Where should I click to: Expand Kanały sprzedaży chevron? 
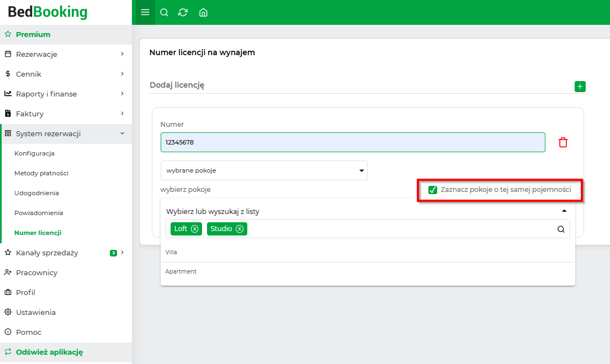click(x=122, y=253)
